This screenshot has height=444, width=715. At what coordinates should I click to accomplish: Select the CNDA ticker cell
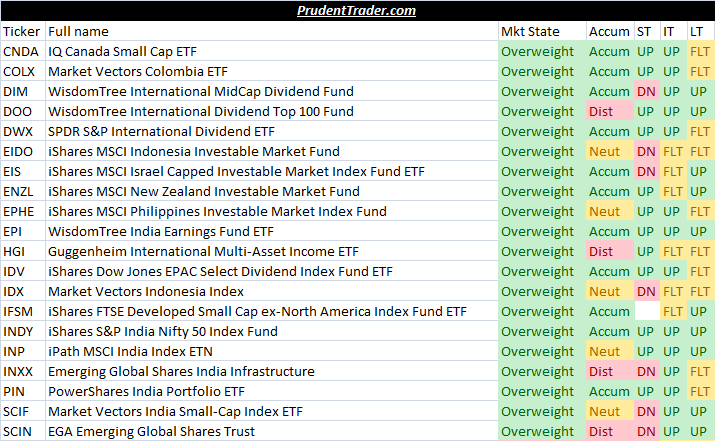tap(21, 51)
